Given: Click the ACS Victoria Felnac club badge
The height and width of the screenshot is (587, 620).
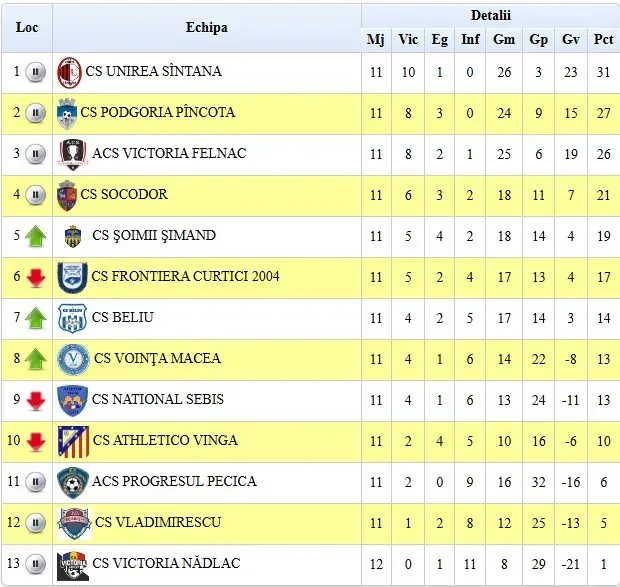Looking at the screenshot, I should tap(72, 154).
